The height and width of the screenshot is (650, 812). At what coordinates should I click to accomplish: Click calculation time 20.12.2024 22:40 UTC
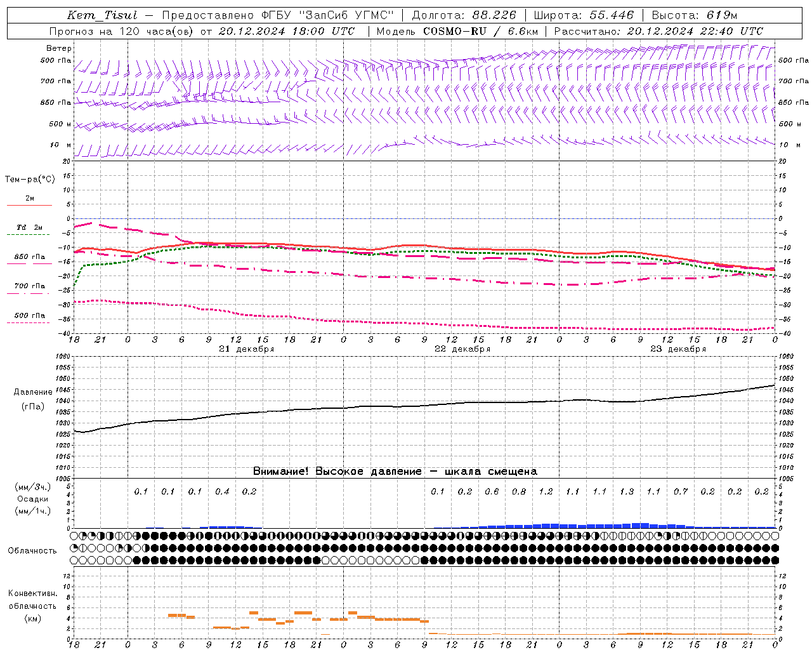point(695,31)
